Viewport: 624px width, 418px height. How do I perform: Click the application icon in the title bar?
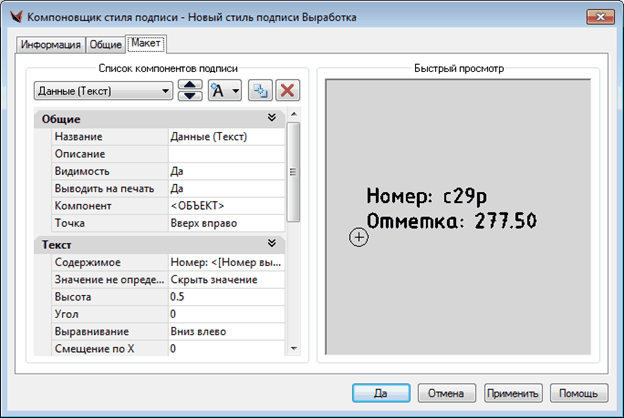pyautogui.click(x=14, y=17)
